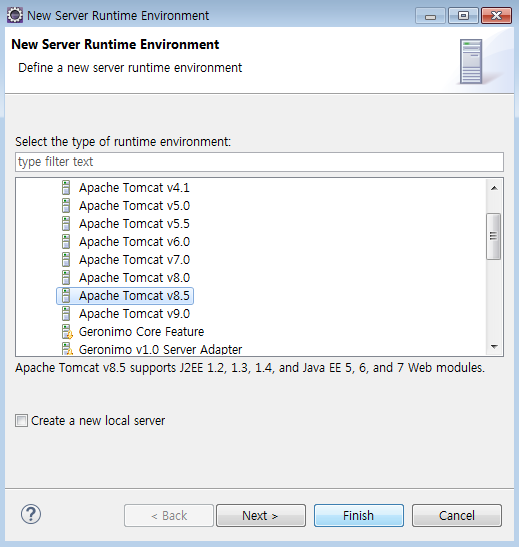
Task: Select Apache Tomcat v4.1 runtime
Action: click(134, 188)
